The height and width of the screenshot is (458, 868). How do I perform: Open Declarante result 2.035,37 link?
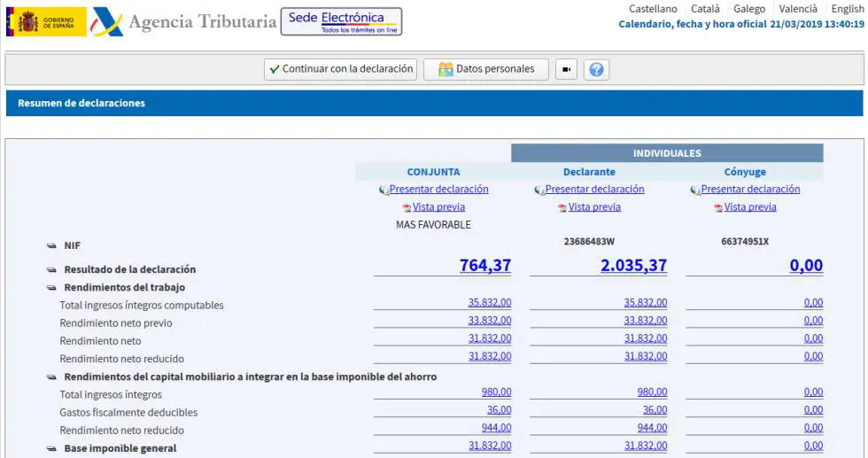click(633, 265)
